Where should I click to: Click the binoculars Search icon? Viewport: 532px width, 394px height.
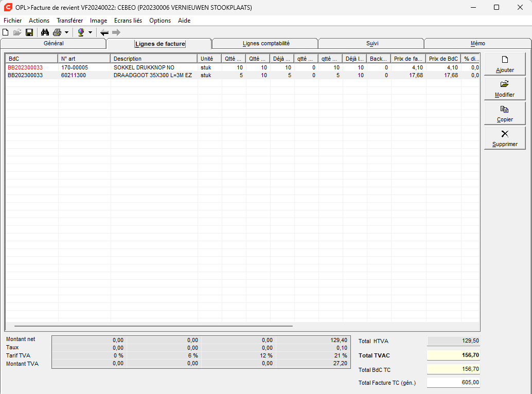(x=45, y=32)
